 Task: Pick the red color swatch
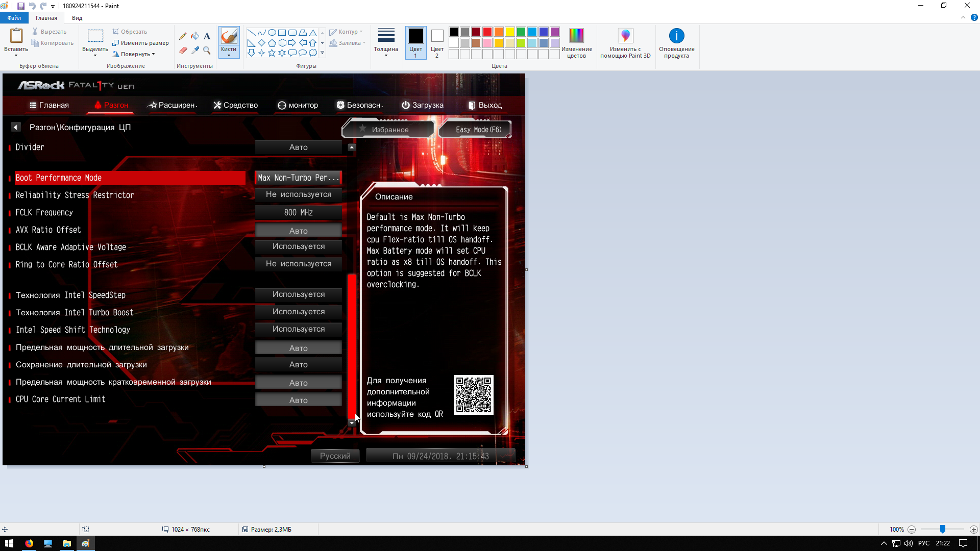[x=487, y=32]
